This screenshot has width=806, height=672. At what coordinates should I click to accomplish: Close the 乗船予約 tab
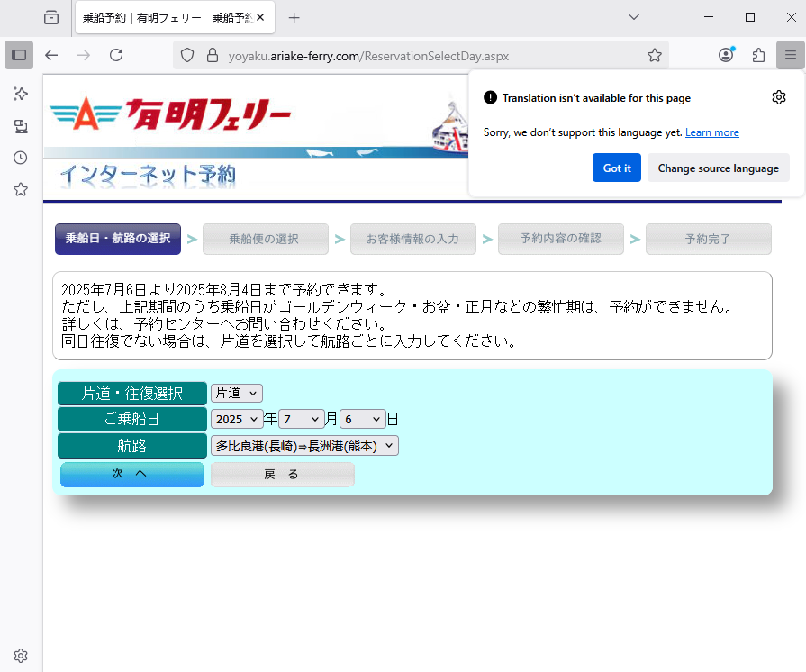(x=260, y=17)
